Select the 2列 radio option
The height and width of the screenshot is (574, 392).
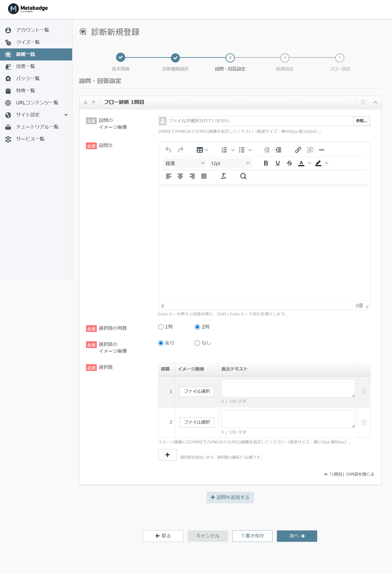(x=197, y=327)
